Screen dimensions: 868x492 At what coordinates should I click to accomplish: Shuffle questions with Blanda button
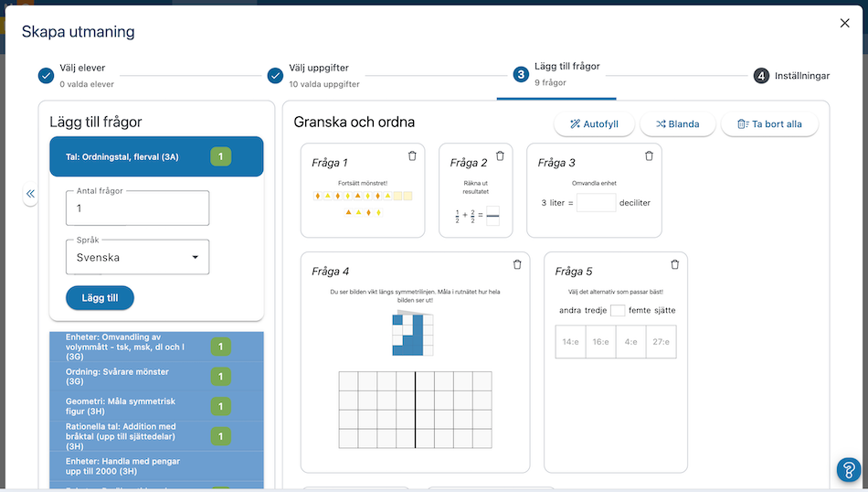[678, 124]
